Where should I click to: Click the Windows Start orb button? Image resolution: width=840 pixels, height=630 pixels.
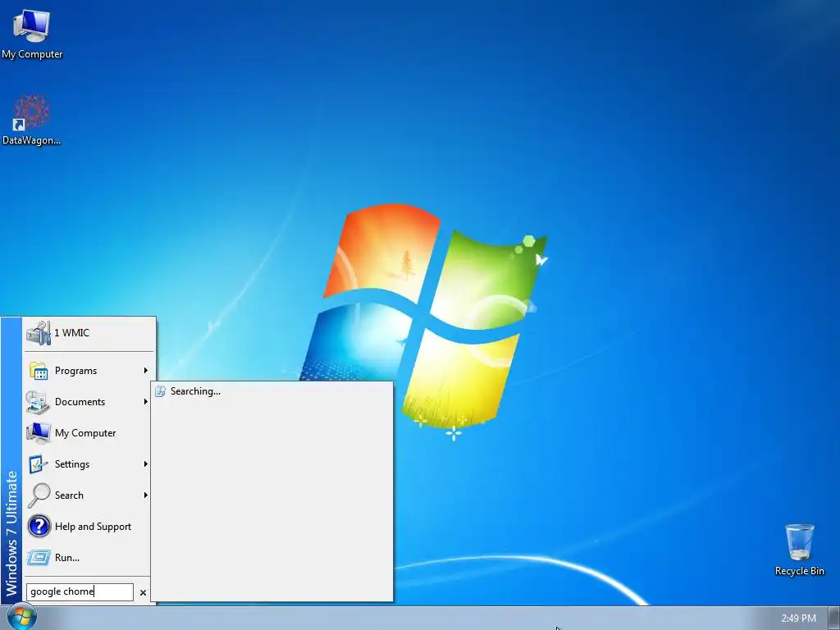pos(22,617)
